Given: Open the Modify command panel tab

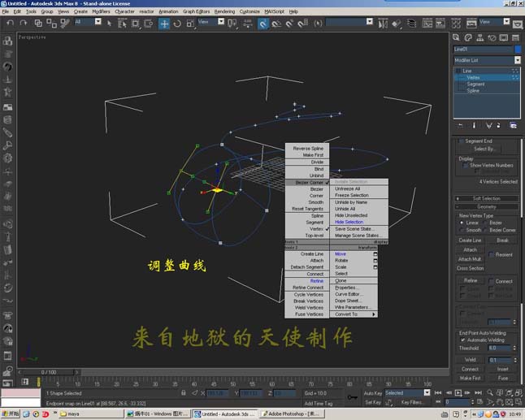Looking at the screenshot, I should point(468,38).
